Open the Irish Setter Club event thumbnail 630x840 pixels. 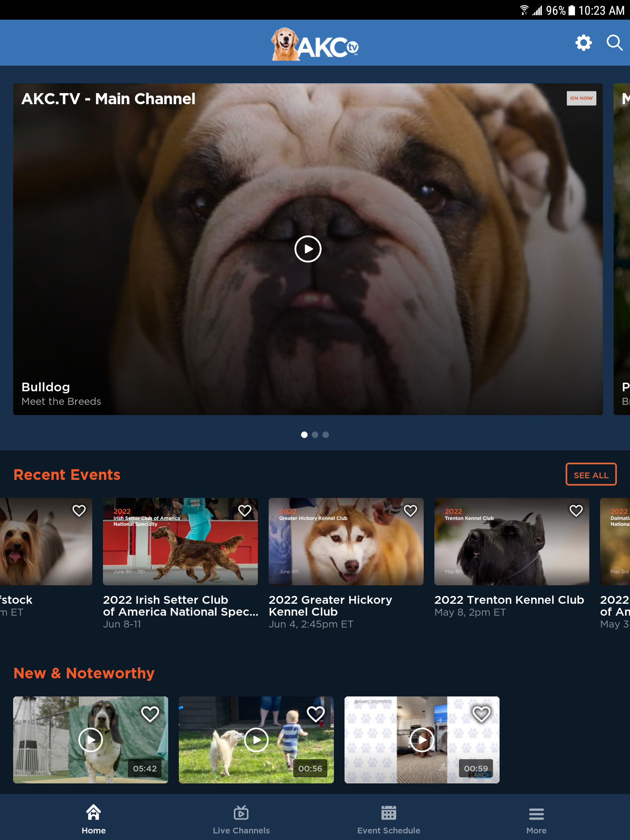coord(180,541)
